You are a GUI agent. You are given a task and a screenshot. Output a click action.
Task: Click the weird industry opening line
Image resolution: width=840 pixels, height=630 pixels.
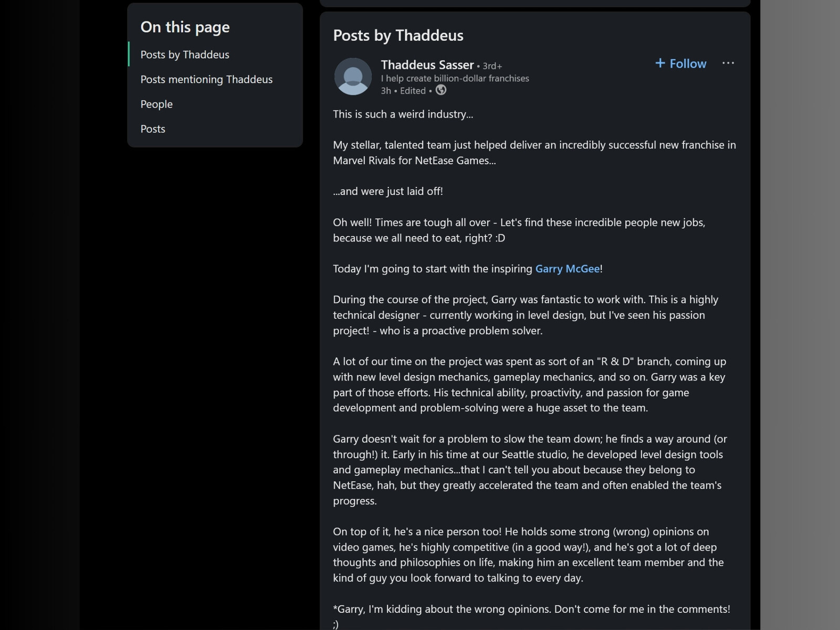(403, 114)
